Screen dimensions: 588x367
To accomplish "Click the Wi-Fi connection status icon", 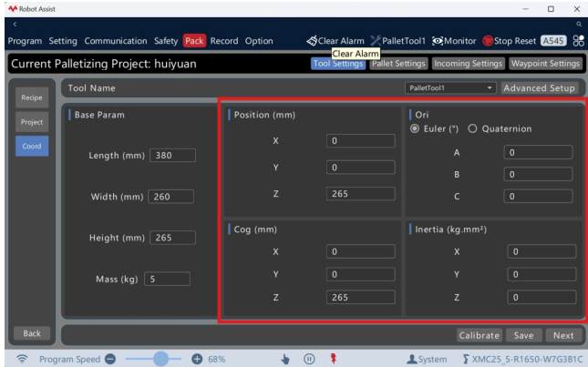I will click(x=22, y=359).
